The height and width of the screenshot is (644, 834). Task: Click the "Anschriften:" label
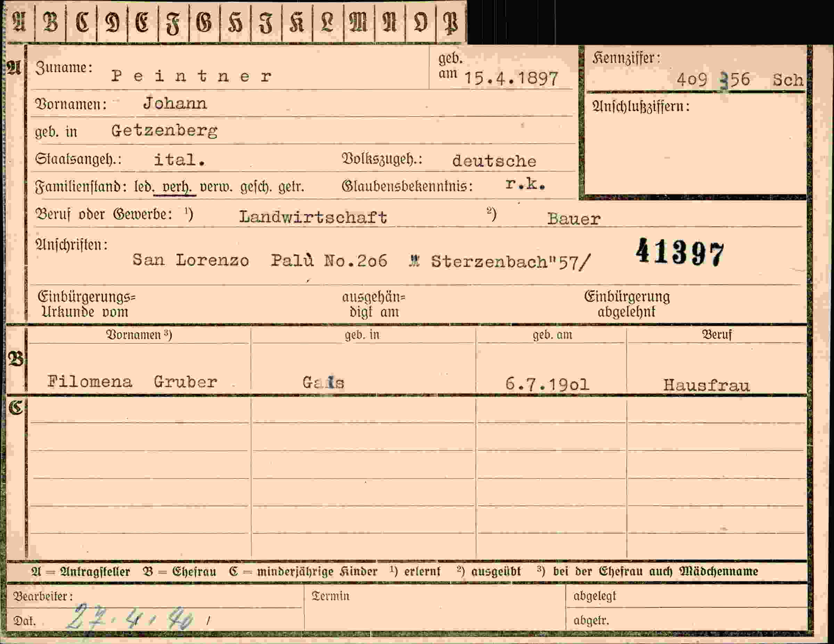[71, 244]
